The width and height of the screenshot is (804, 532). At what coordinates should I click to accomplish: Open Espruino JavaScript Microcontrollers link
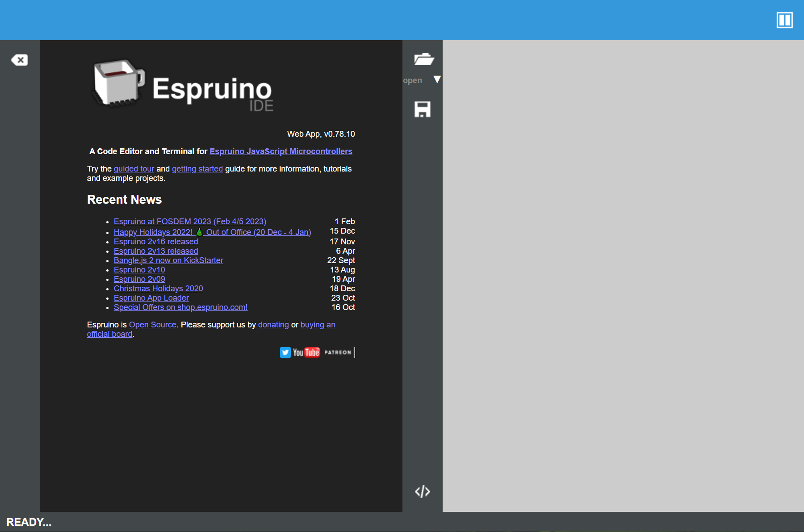pos(281,151)
